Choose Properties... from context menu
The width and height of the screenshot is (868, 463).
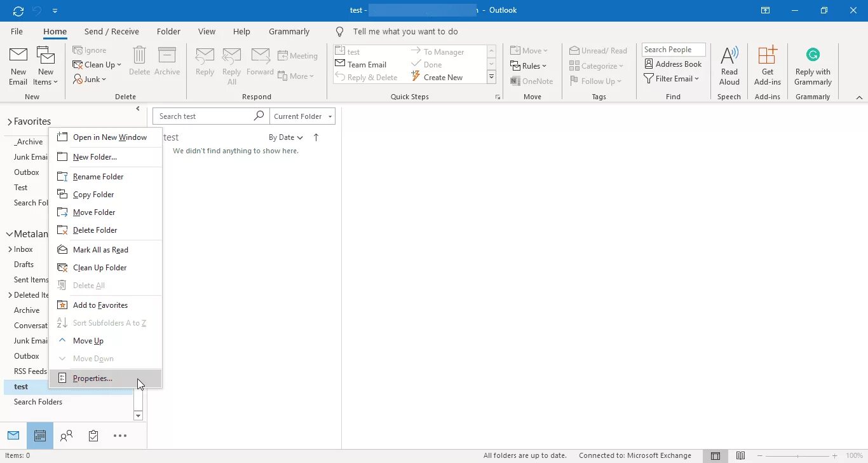click(x=105, y=378)
